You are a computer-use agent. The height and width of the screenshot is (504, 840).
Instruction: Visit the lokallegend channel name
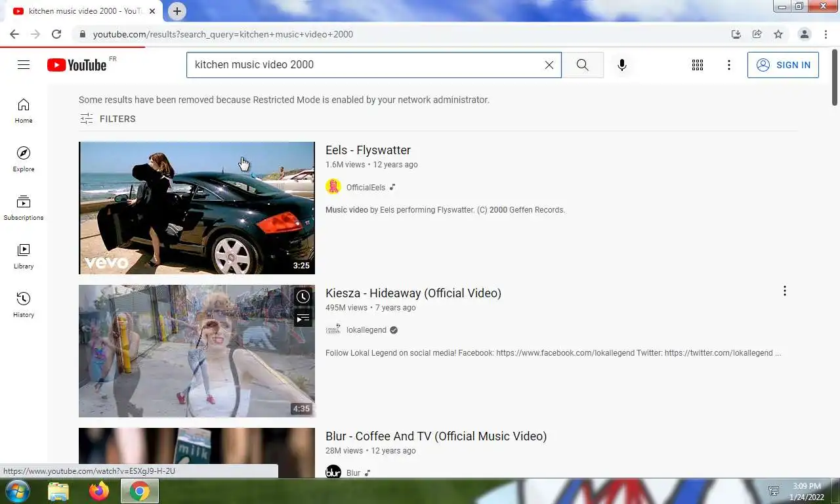click(x=366, y=330)
